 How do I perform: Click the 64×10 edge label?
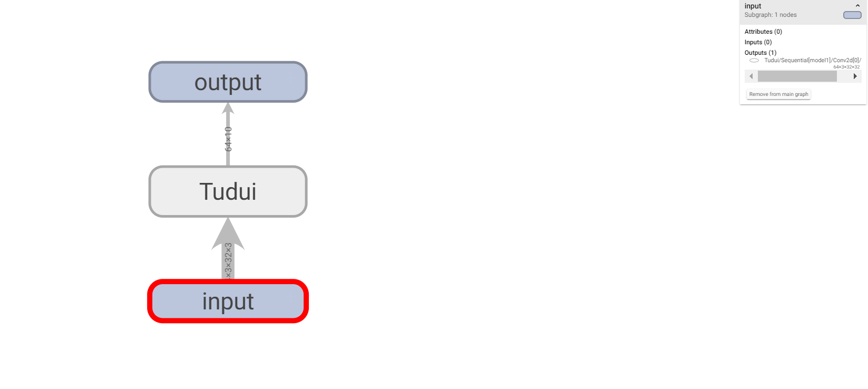[x=228, y=139]
